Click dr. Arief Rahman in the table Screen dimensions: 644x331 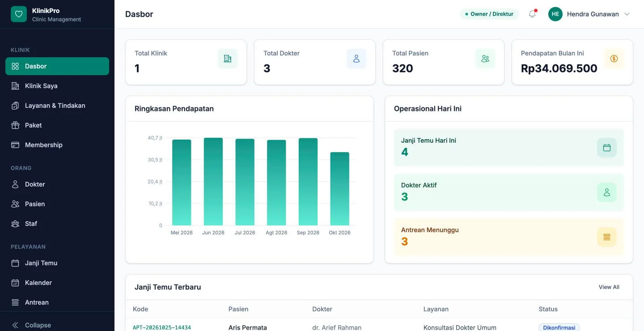(x=337, y=327)
